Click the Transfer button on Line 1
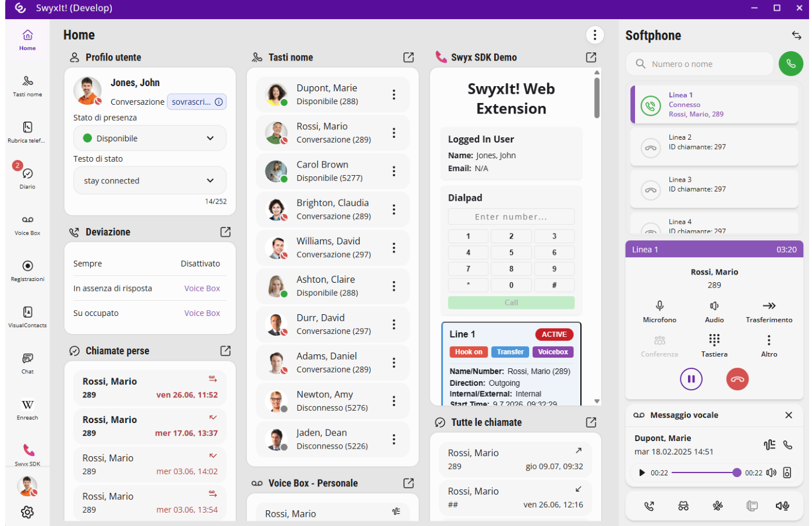 point(510,352)
